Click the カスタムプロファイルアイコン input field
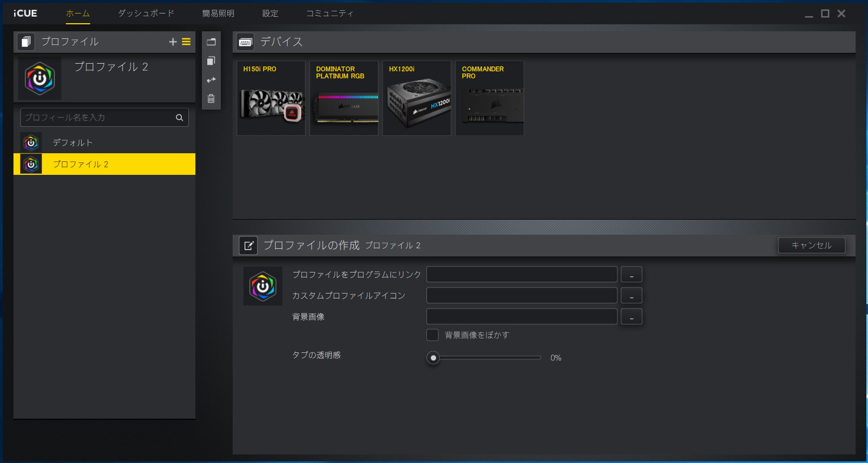The image size is (868, 463). 521,296
